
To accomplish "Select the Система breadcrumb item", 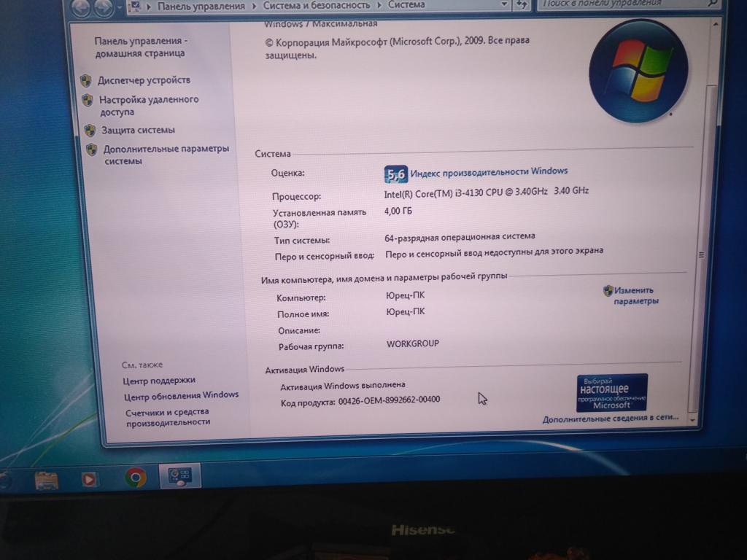I will (x=406, y=5).
